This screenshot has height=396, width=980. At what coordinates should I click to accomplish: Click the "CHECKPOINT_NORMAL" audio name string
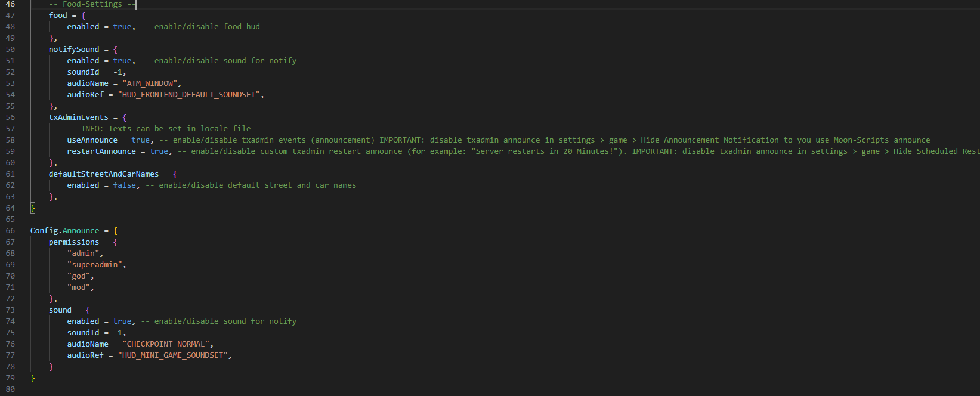click(165, 344)
